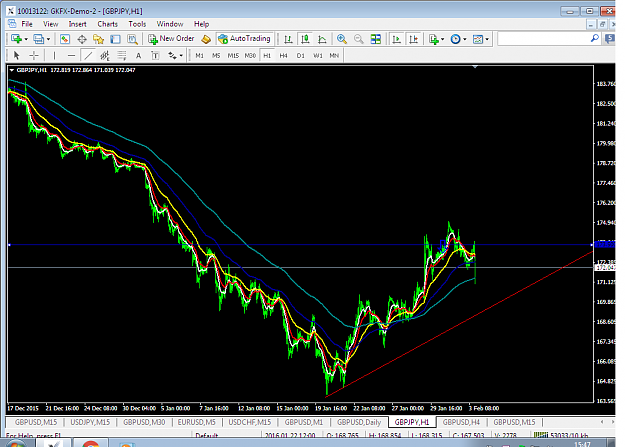Open the File menu
The width and height of the screenshot is (625, 447).
27,24
